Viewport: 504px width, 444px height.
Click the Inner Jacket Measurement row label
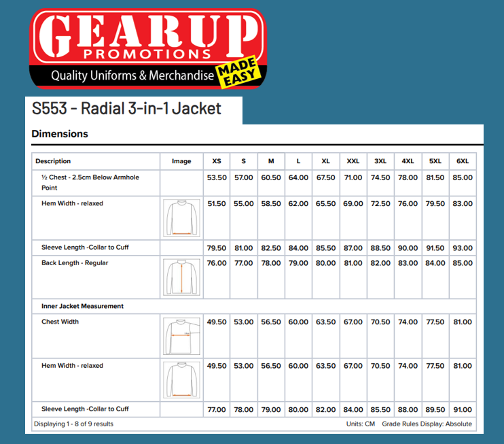82,307
